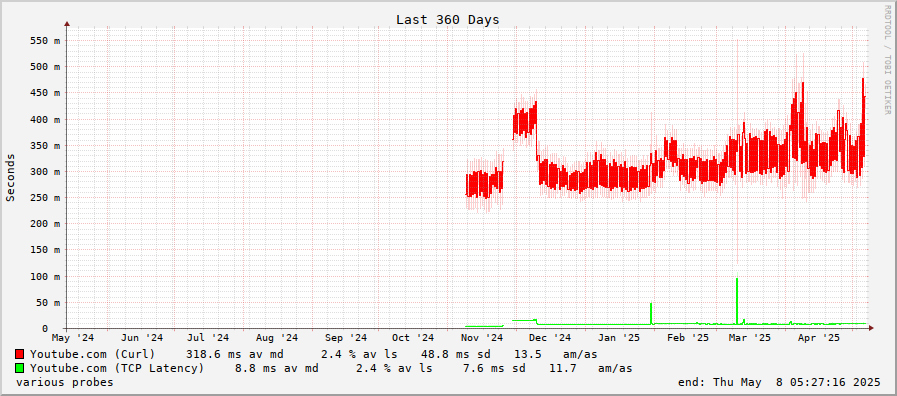This screenshot has width=897, height=396.
Task: Click the 'Youtube.com (TCP Latency)' legend label
Action: coord(117,368)
